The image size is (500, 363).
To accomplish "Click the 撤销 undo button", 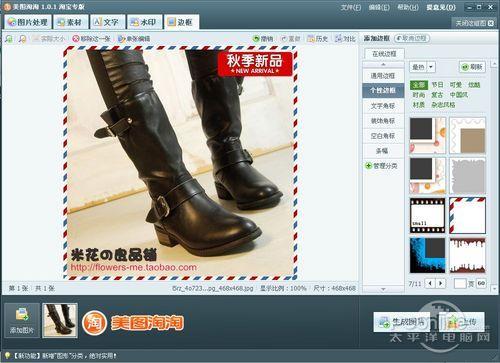I will point(263,39).
